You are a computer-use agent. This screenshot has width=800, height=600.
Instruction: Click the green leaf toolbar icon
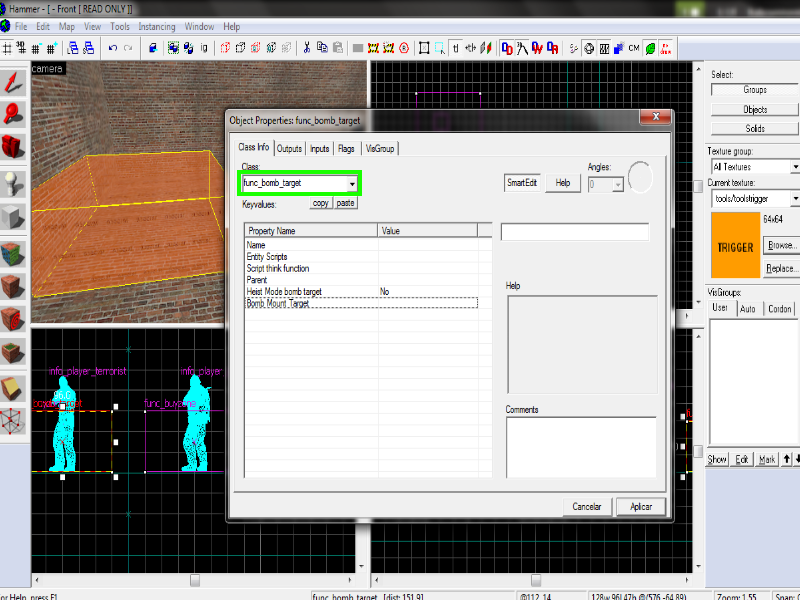[650, 48]
